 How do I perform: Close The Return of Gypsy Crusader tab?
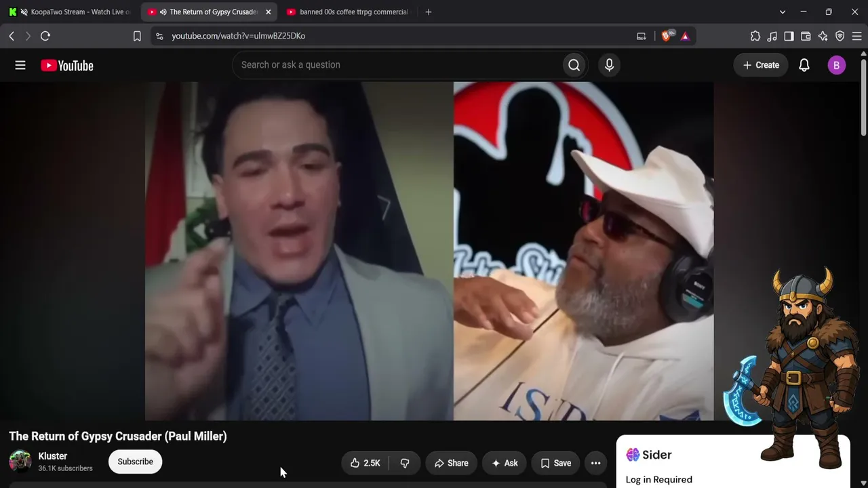(x=268, y=12)
